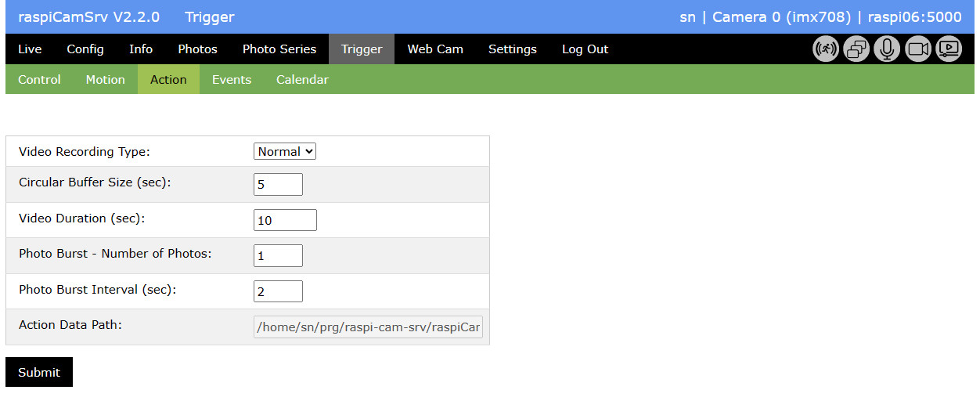Go to the Calendar tab
The height and width of the screenshot is (408, 980).
pyautogui.click(x=302, y=80)
